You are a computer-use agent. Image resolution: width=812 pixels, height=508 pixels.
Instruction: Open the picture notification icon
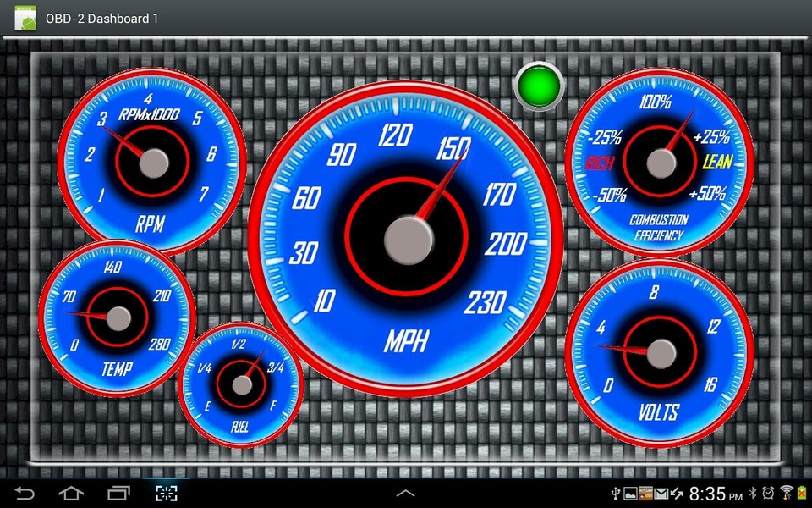[630, 493]
